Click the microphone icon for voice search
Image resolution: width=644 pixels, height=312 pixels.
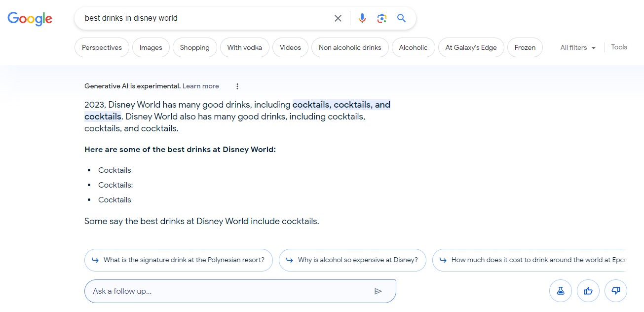362,18
